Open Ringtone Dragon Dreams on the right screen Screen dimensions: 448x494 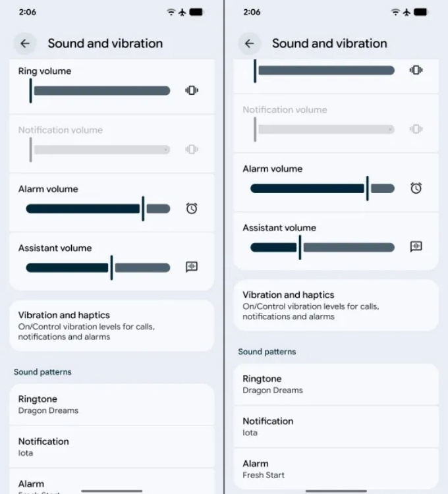tap(336, 384)
